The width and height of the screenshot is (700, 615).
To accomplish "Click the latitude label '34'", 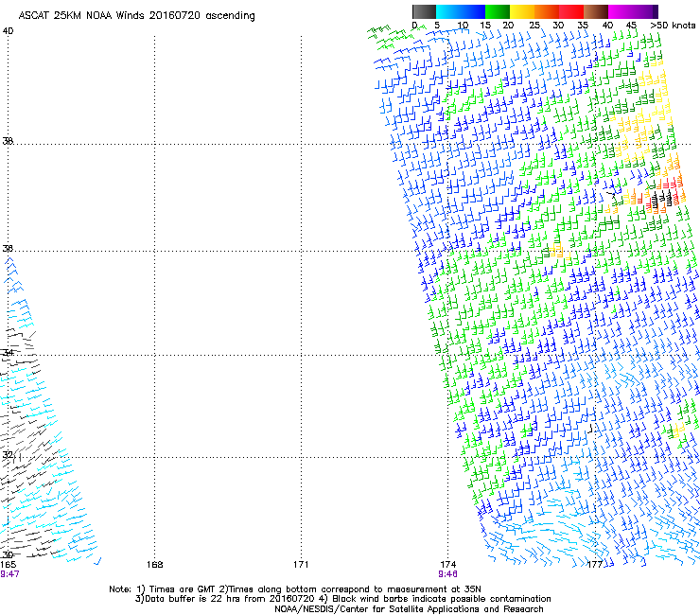I will (8, 352).
